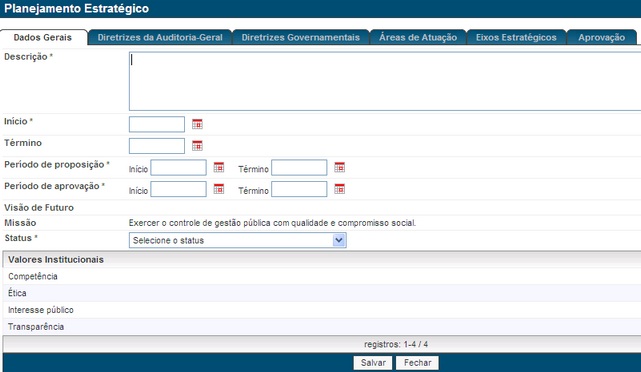Click the Término date input field
This screenshot has height=372, width=641.
pos(157,146)
